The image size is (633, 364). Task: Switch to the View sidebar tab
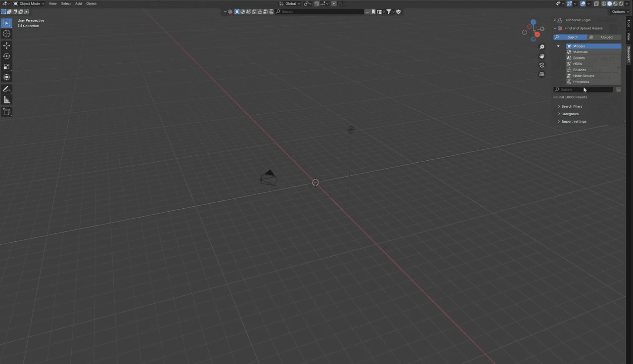point(629,36)
